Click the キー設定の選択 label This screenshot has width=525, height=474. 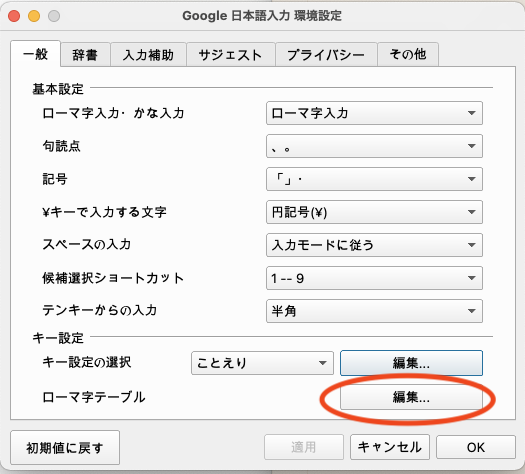(x=86, y=362)
